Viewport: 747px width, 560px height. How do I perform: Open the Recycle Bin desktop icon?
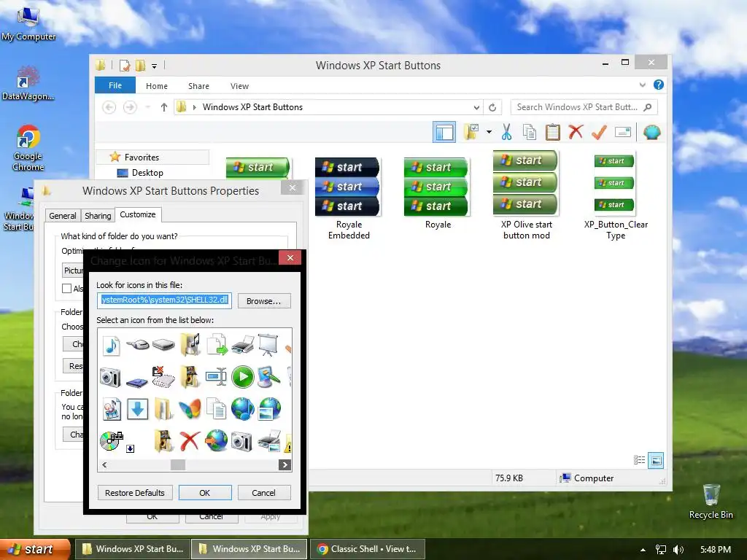[711, 502]
